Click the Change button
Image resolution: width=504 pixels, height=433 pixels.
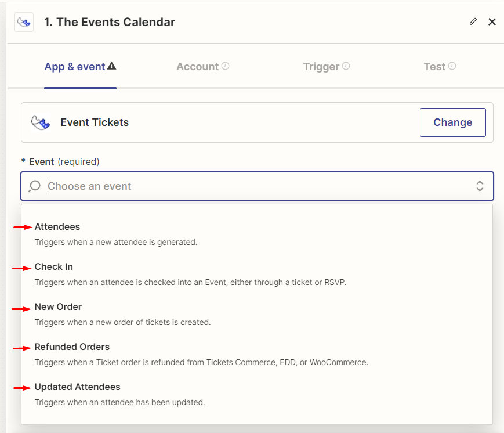point(452,122)
